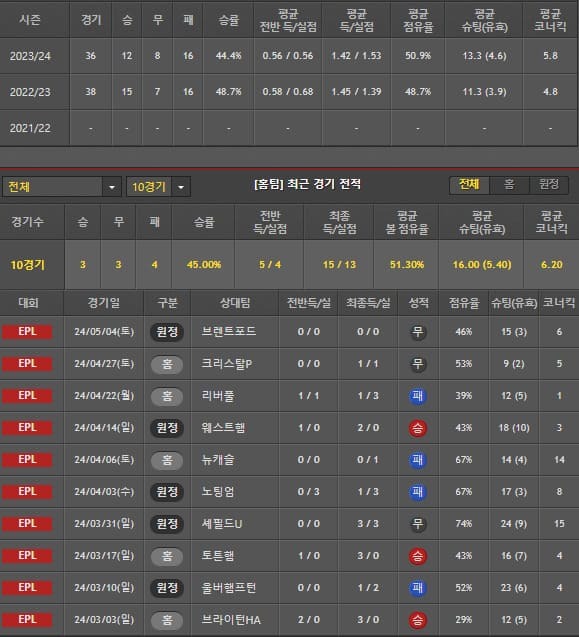Click opponent name 뉴캐슬

pos(218,459)
